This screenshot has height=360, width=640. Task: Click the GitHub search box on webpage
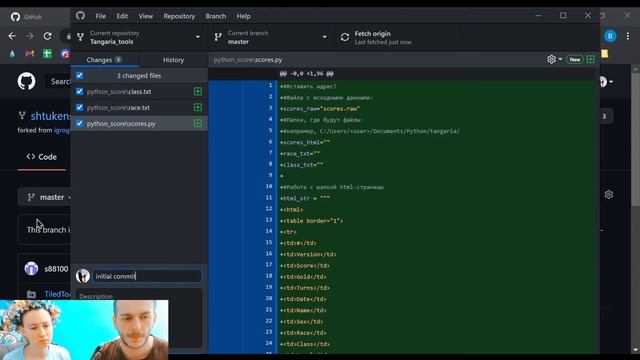point(58,81)
